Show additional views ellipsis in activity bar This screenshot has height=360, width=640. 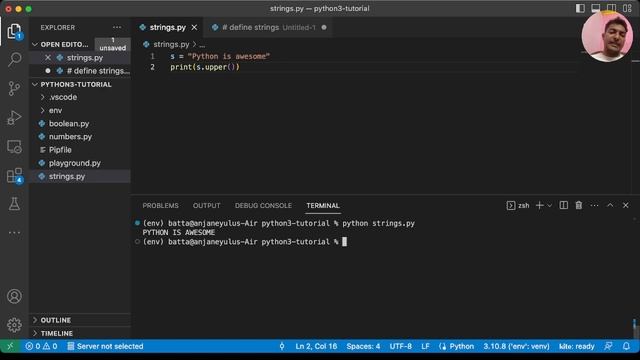coord(14,233)
